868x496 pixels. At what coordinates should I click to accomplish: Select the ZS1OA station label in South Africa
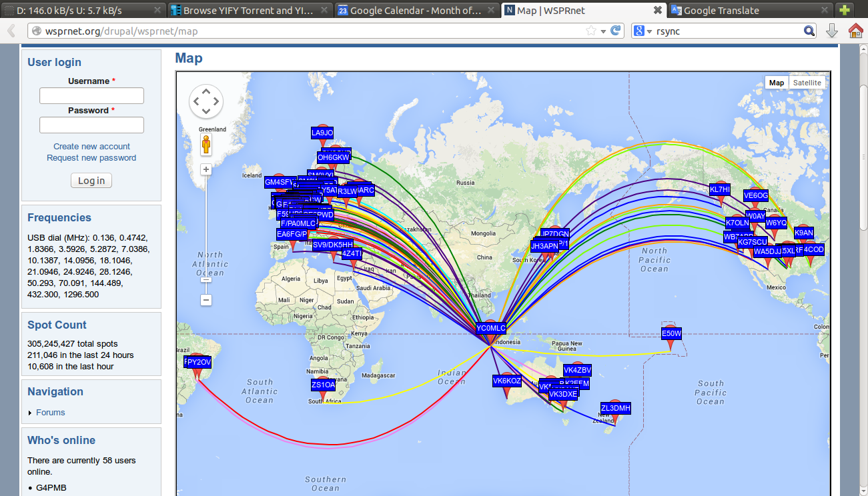coord(323,385)
